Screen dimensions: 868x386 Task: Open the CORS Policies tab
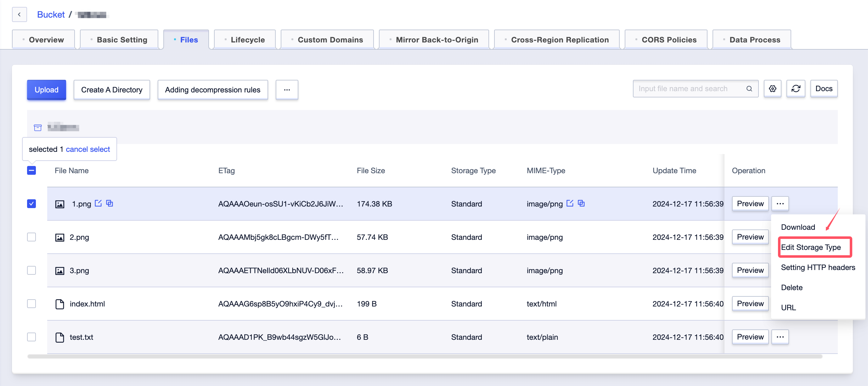[x=666, y=40]
